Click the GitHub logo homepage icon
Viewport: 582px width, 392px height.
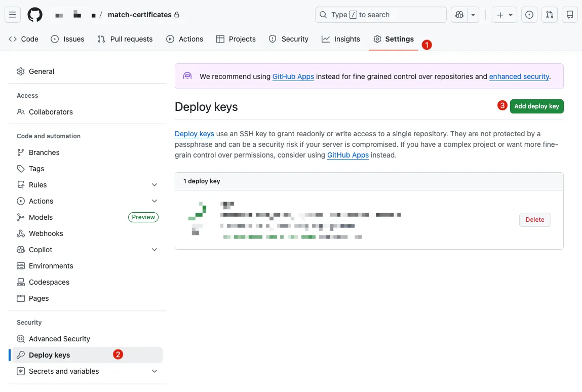coord(35,15)
